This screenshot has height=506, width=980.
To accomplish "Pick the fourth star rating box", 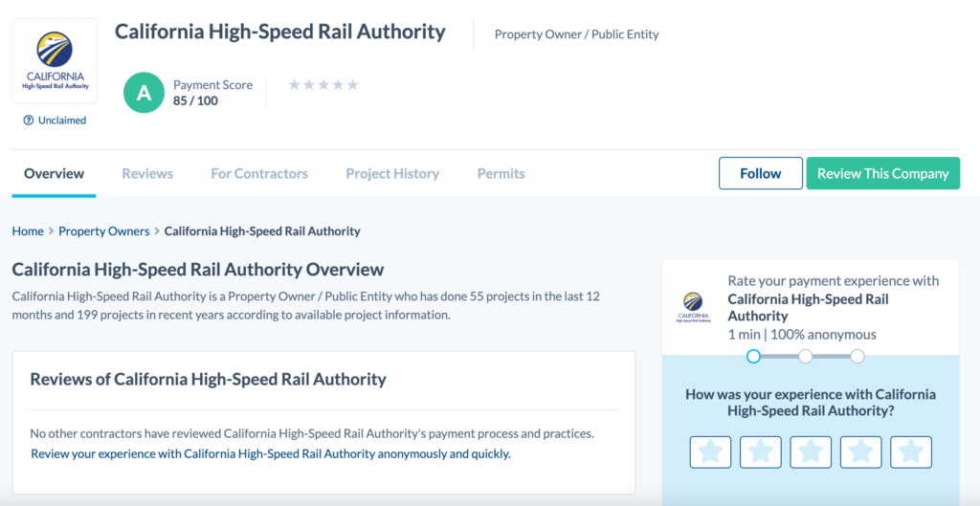I will pyautogui.click(x=860, y=451).
